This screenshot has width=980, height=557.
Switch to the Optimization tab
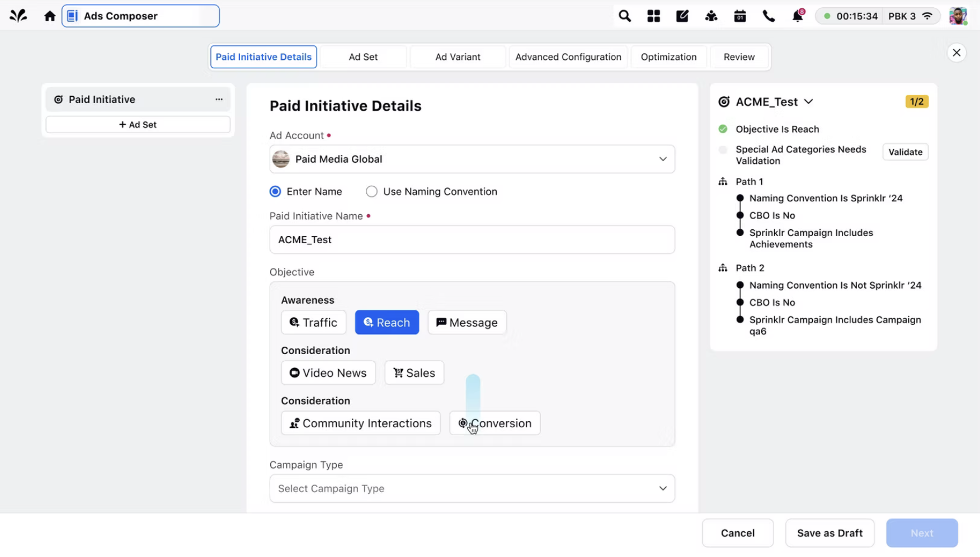668,56
